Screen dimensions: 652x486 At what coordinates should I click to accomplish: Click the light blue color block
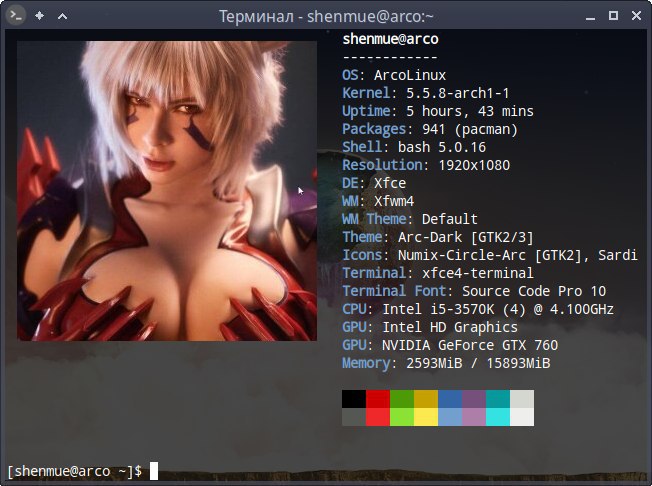click(450, 417)
